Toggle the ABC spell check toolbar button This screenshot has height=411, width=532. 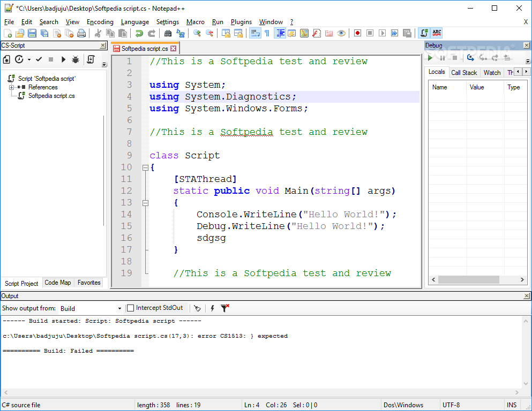click(437, 33)
